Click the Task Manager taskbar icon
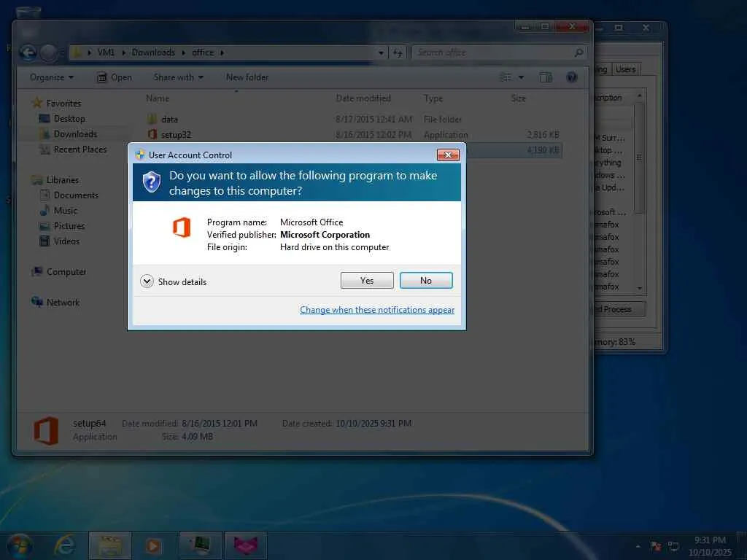747x560 pixels. coord(201,545)
